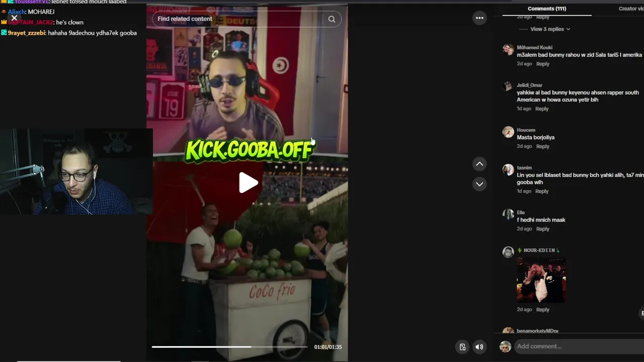Open NOUR-EDIIN's profile avatar
The image size is (644, 362).
[508, 252]
